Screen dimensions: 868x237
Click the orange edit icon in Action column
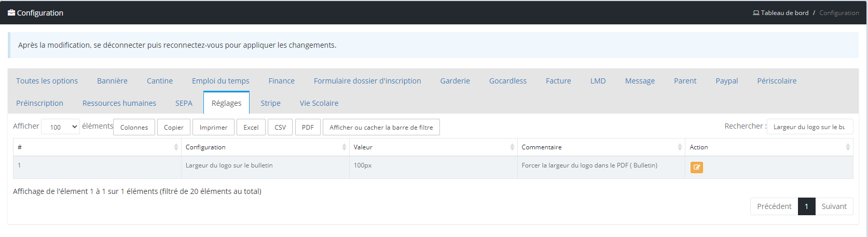click(x=696, y=168)
